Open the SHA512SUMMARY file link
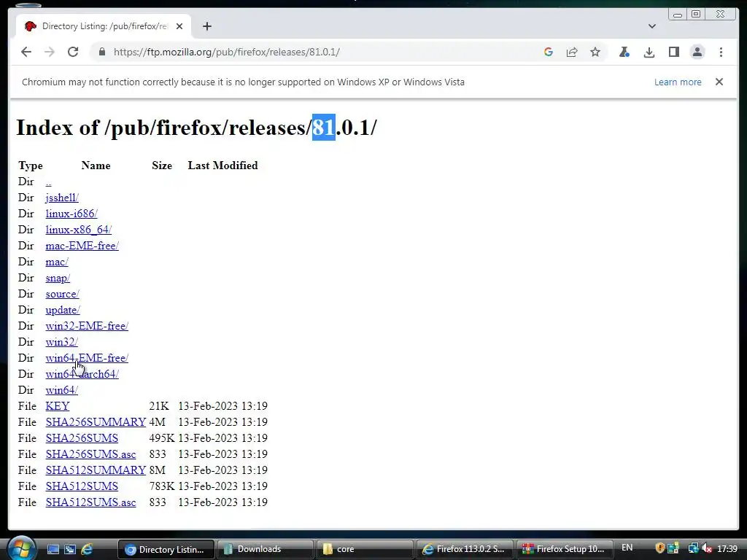 click(96, 470)
